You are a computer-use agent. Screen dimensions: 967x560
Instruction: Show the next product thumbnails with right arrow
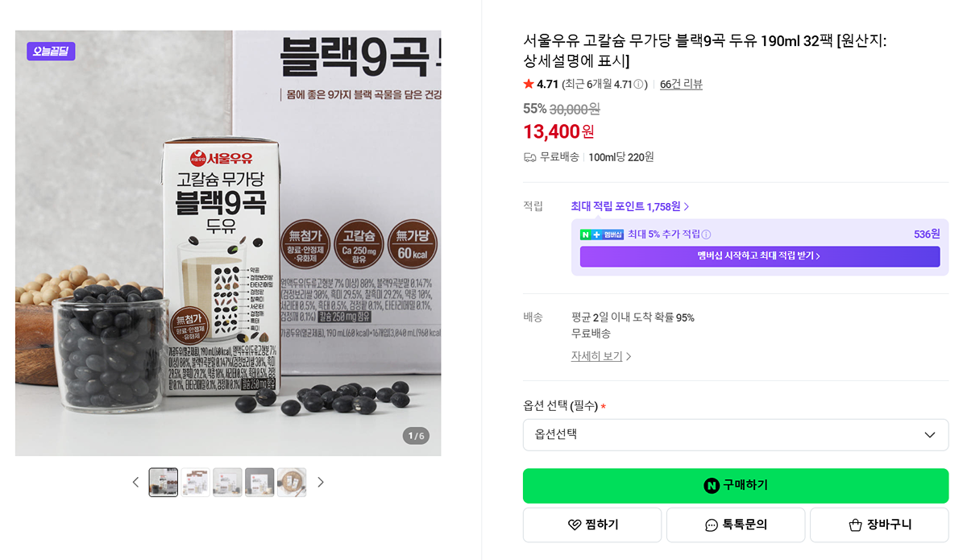pyautogui.click(x=321, y=483)
